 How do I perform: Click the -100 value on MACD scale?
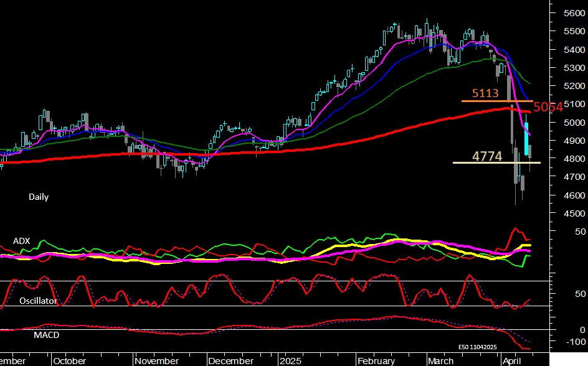coord(577,342)
